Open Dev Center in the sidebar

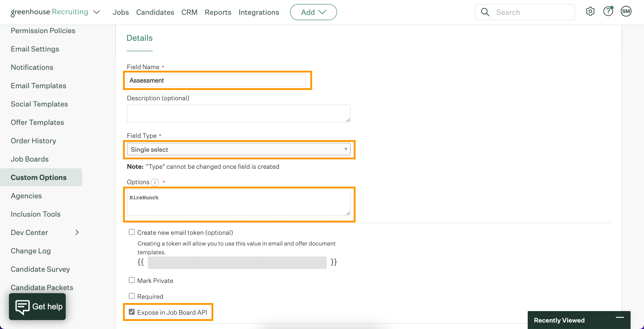[30, 232]
